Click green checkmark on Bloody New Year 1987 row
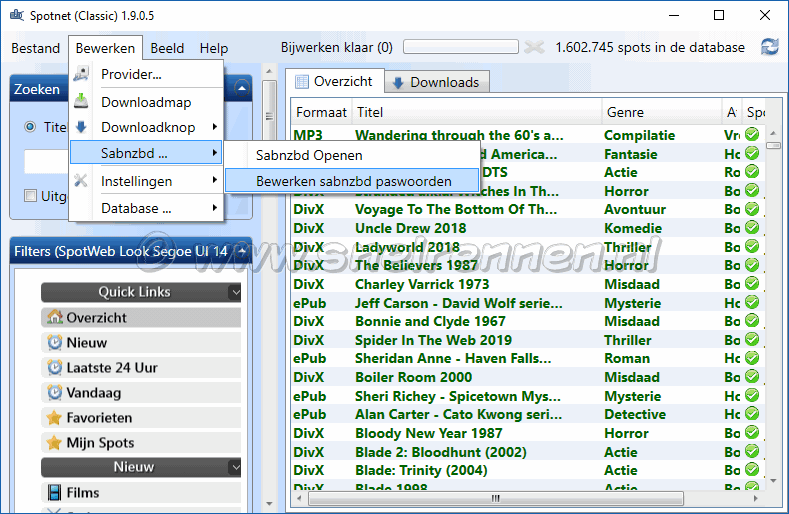 [752, 432]
